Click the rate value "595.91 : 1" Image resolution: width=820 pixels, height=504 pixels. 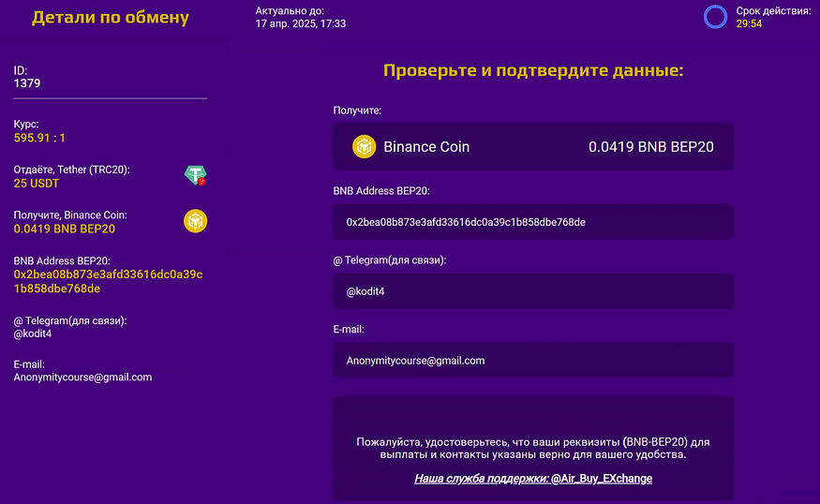[x=39, y=138]
